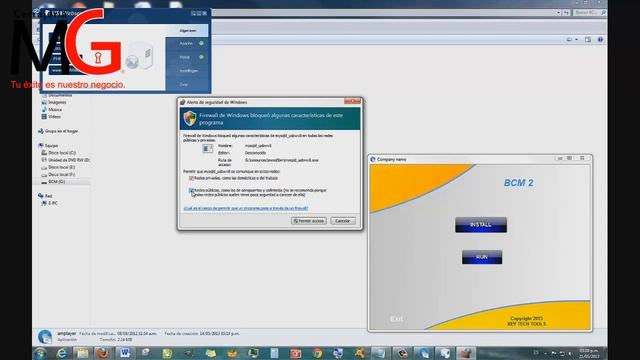This screenshot has height=360, width=640.
Task: Select Red in the navigation pane
Action: 45,196
